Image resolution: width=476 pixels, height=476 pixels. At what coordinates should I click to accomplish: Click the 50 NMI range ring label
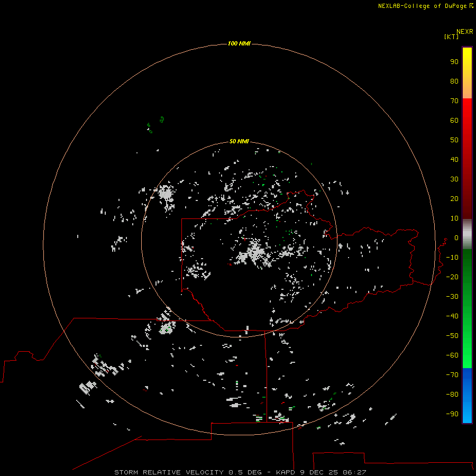(x=239, y=141)
